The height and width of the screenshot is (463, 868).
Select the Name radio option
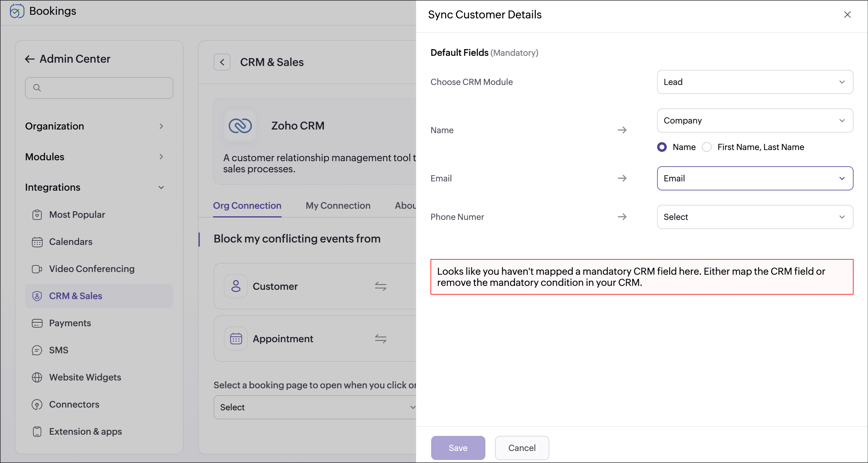tap(662, 147)
